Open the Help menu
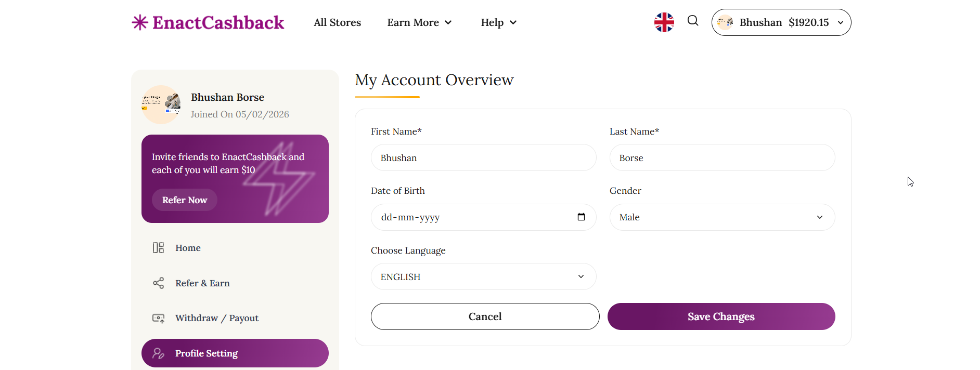This screenshot has width=980, height=370. tap(498, 22)
